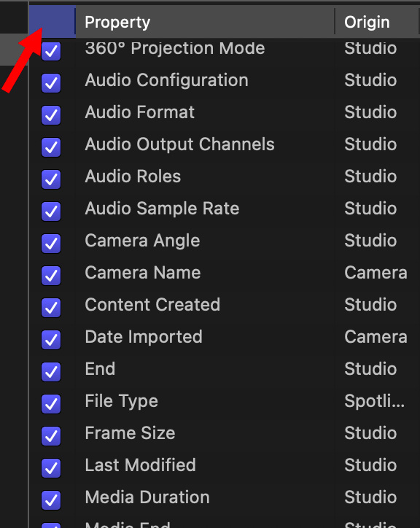The image size is (420, 528).
Task: Toggle the Audio Configuration checkbox
Action: 51,83
